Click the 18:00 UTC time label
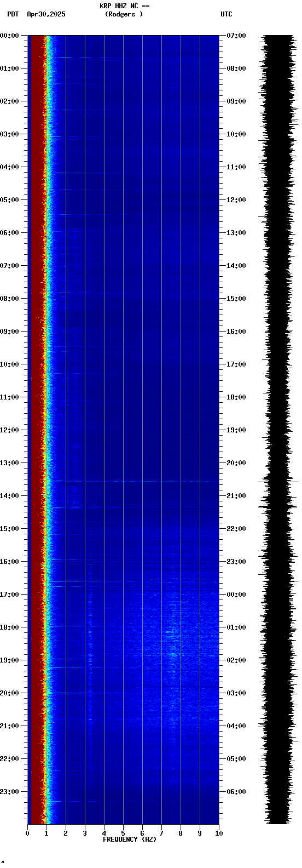 tap(236, 397)
